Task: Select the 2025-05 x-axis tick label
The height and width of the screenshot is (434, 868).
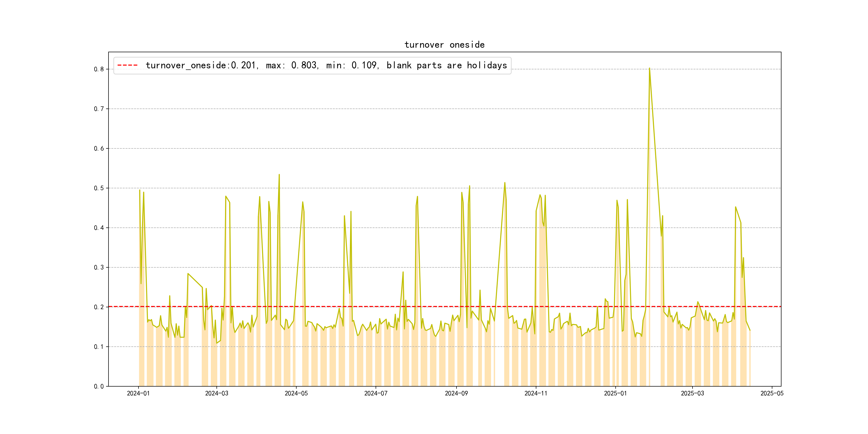Action: coord(772,393)
